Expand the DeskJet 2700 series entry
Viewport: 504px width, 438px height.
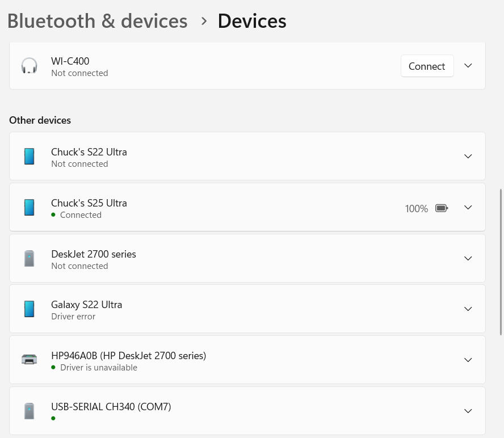468,258
